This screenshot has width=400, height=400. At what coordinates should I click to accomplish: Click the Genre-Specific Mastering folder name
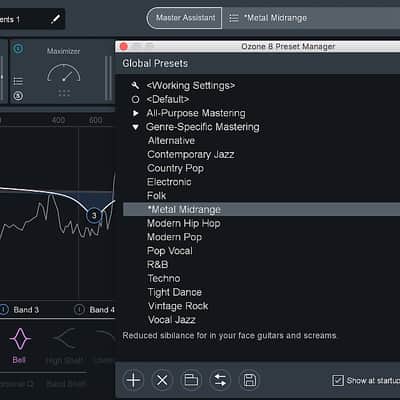pyautogui.click(x=203, y=127)
